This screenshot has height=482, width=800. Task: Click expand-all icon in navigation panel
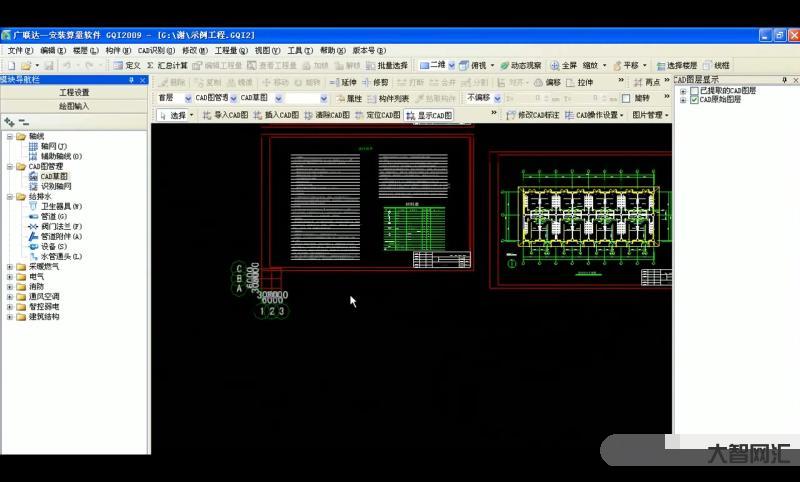(x=9, y=122)
